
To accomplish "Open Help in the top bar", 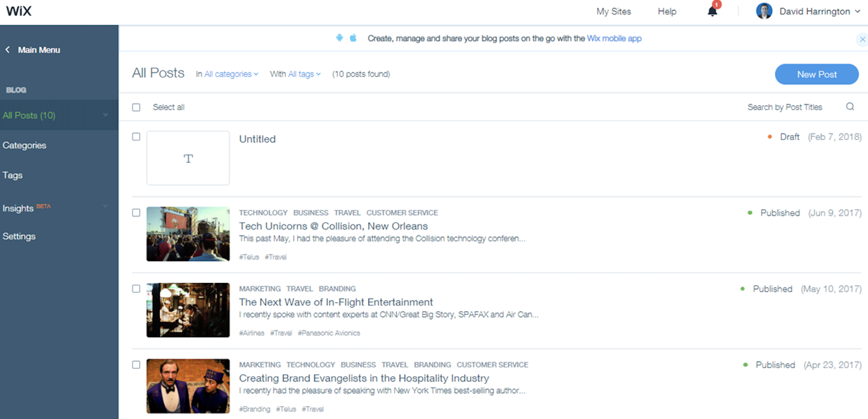I will coord(667,11).
